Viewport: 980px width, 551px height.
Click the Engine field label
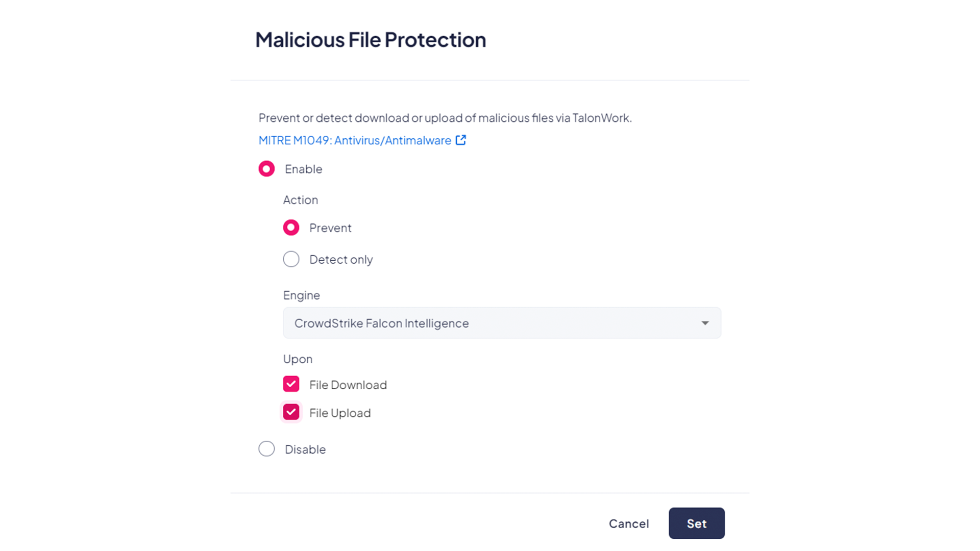[x=302, y=295]
